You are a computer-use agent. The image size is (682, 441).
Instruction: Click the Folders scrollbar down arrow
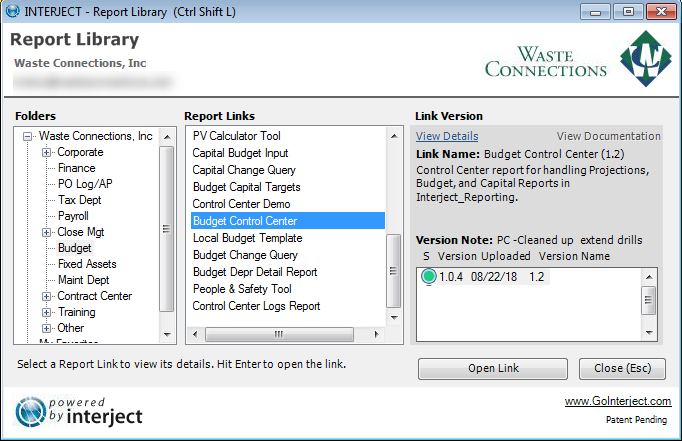point(167,334)
